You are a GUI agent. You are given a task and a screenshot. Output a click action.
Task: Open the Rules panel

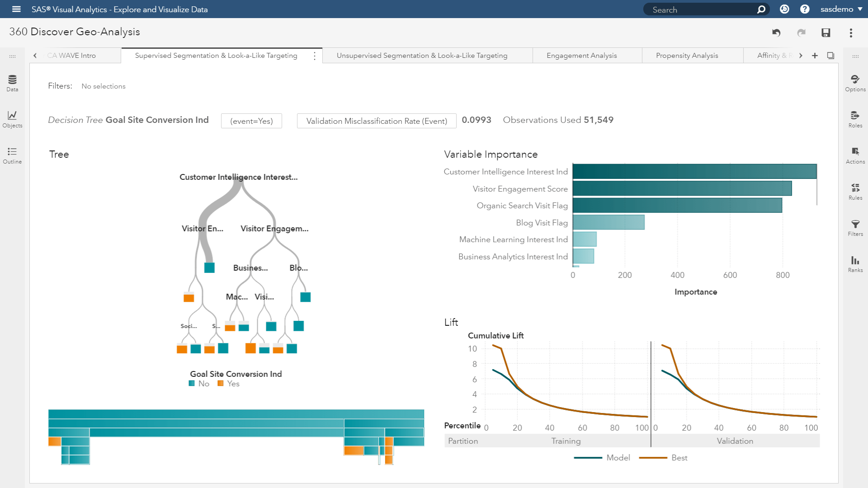(855, 191)
